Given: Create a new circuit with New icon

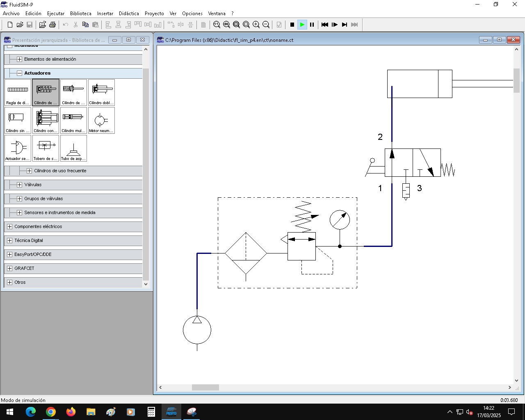Looking at the screenshot, I should click(x=10, y=25).
